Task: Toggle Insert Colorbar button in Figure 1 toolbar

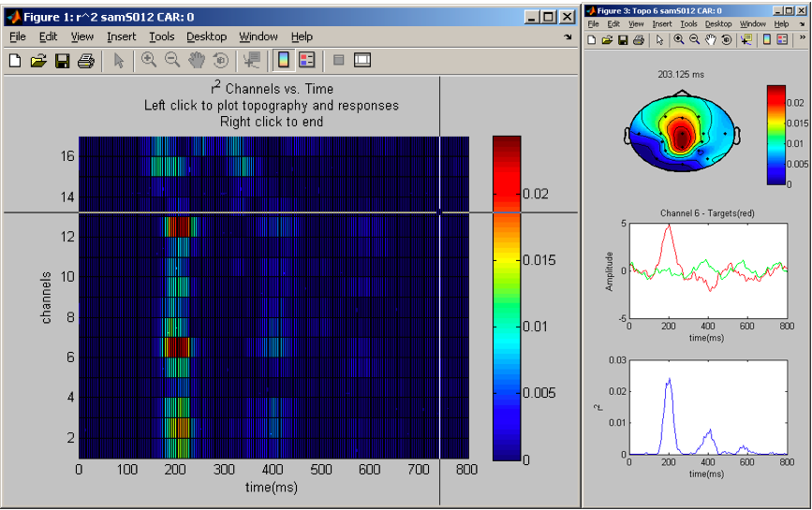Action: click(x=283, y=61)
